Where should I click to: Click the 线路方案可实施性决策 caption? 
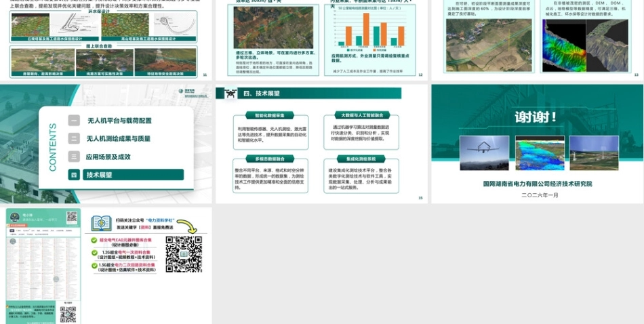104,74
